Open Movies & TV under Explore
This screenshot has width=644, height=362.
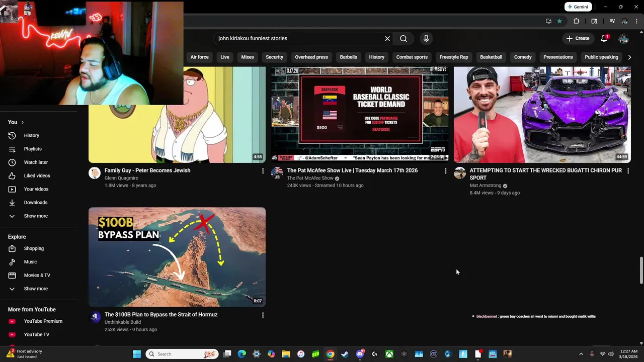[x=38, y=275]
